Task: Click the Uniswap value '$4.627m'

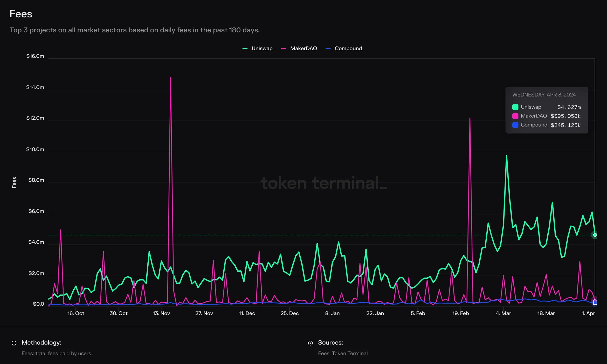Action: 569,107
